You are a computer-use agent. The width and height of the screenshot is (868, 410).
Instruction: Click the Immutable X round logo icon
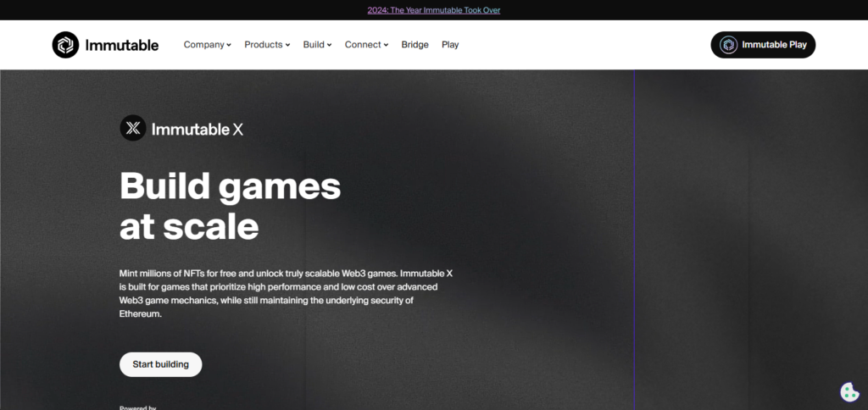[x=133, y=128]
